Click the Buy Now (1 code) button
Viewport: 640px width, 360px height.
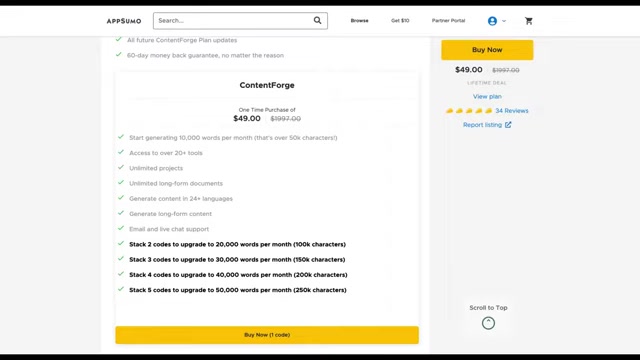[267, 335]
